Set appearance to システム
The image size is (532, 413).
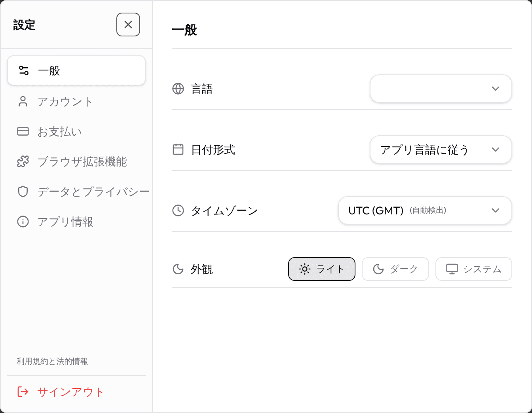tap(474, 269)
